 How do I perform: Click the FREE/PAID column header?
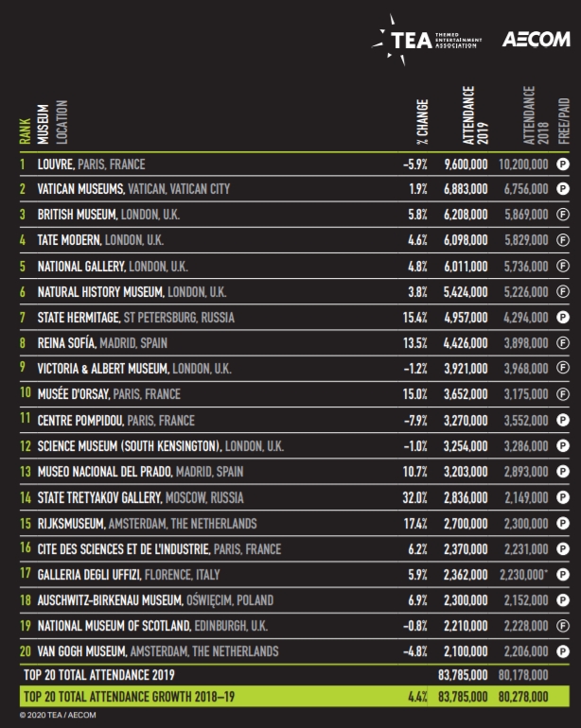[563, 121]
